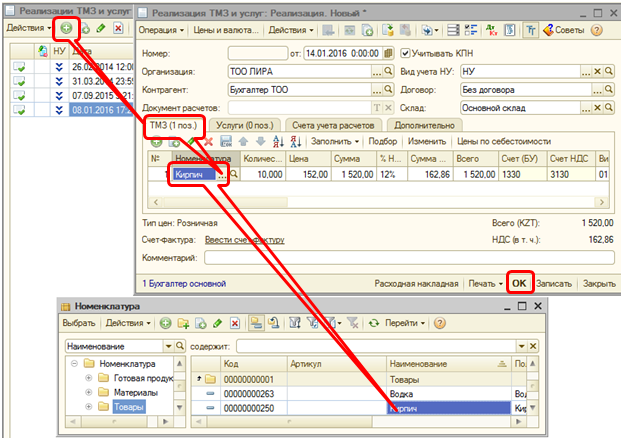Click the Цены по себестоимости button
623x439 pixels.
click(504, 141)
